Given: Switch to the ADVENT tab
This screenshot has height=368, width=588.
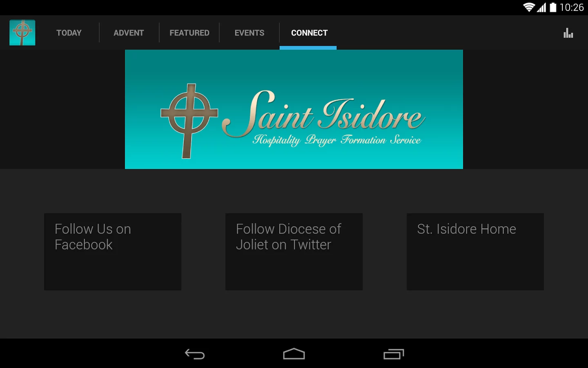Looking at the screenshot, I should 129,33.
